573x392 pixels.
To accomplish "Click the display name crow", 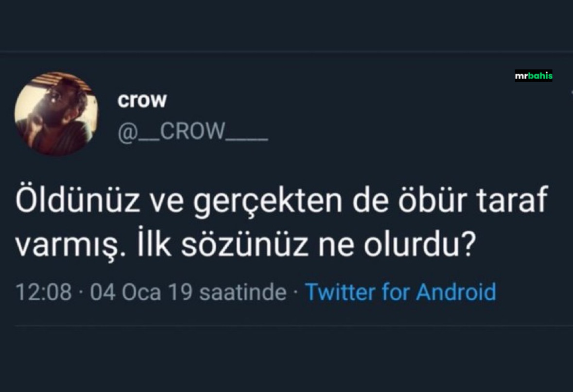I will tap(142, 100).
